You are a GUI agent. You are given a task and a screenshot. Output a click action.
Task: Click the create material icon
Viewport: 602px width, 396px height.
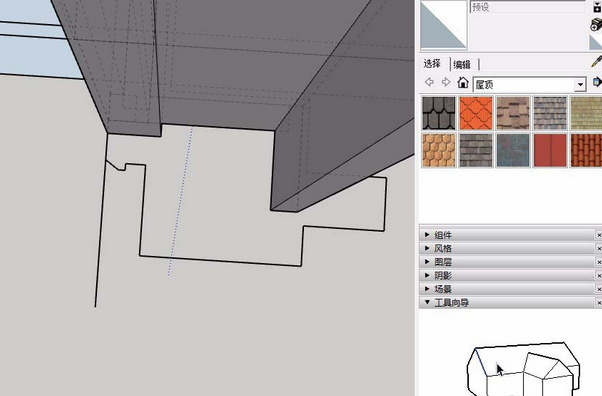[596, 24]
